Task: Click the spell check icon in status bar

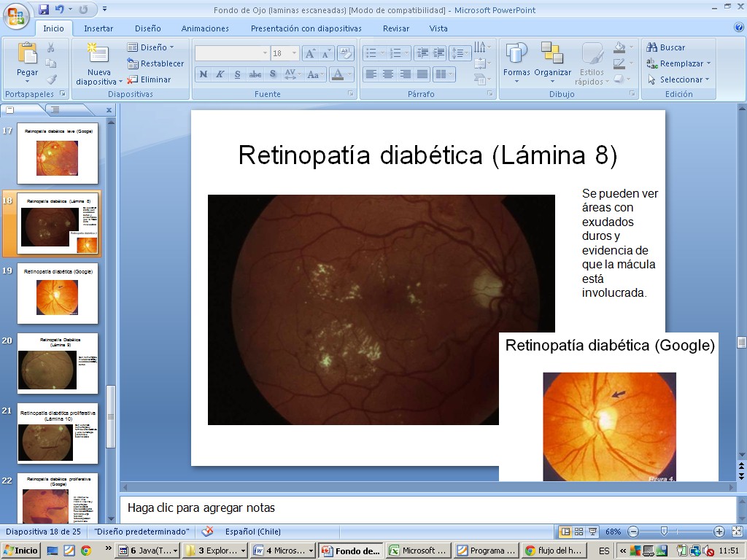Action: tap(208, 532)
